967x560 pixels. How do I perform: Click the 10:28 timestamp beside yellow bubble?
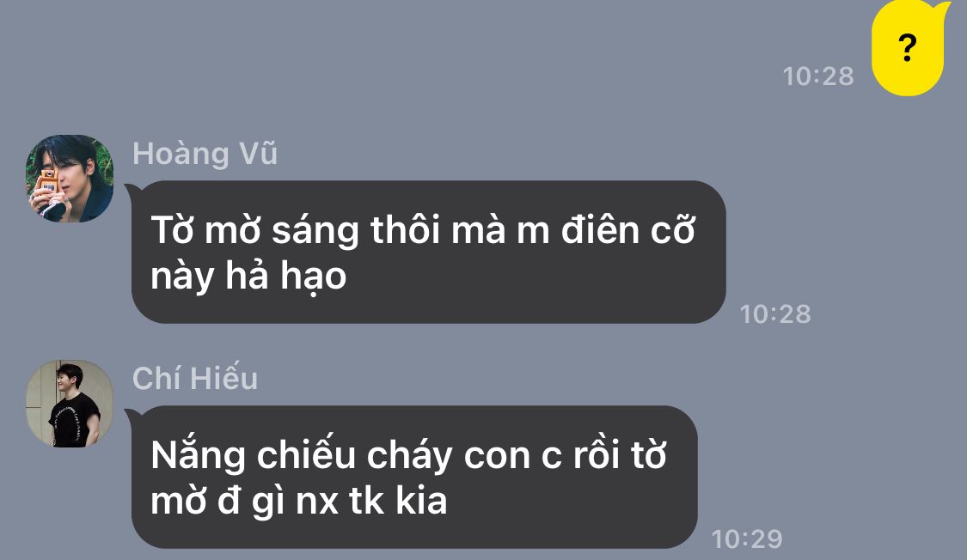coord(817,76)
